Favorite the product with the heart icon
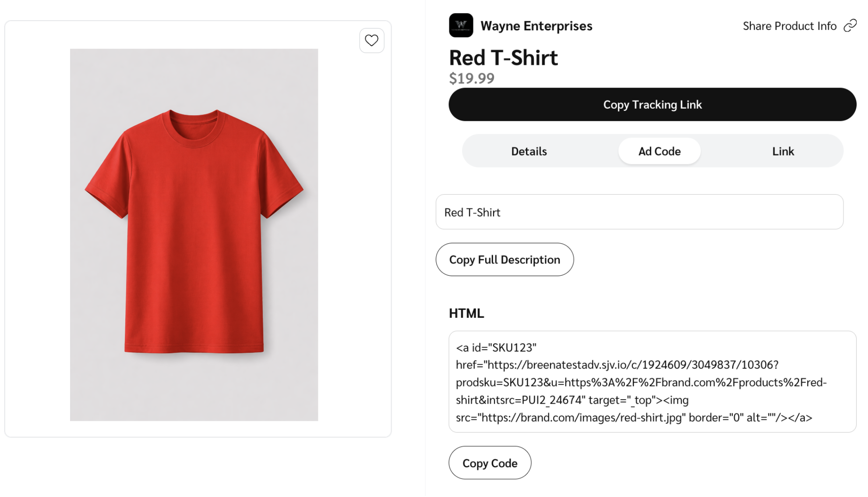 click(x=371, y=41)
